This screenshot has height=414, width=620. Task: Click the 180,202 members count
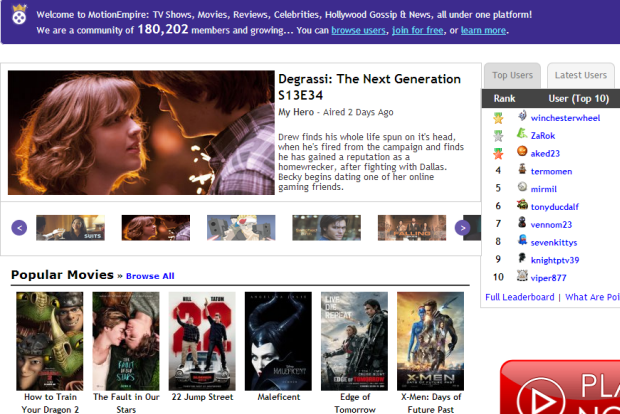coord(163,30)
